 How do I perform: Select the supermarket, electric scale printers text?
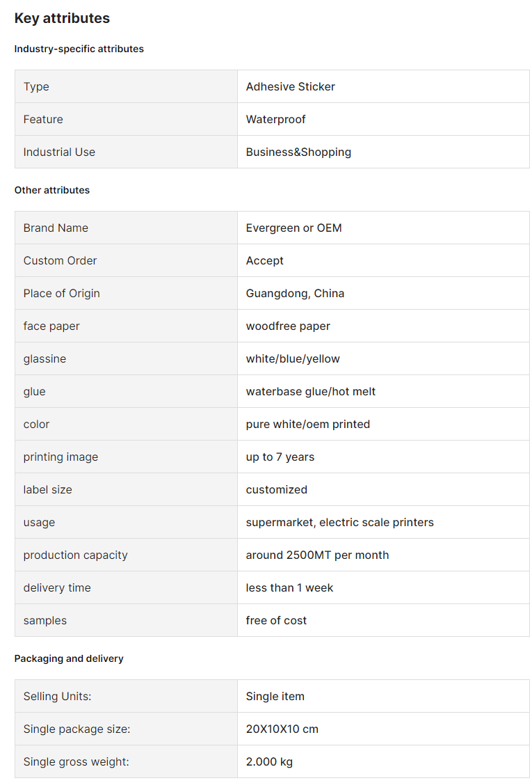[x=340, y=522]
